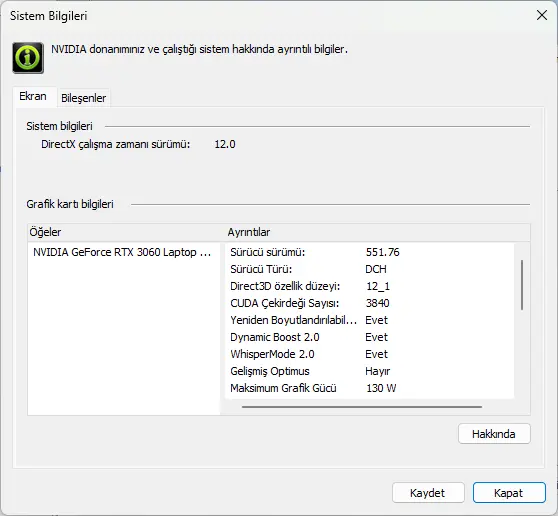Select NVIDIA GeForce RTX 3060 Laptop item

coord(122,252)
